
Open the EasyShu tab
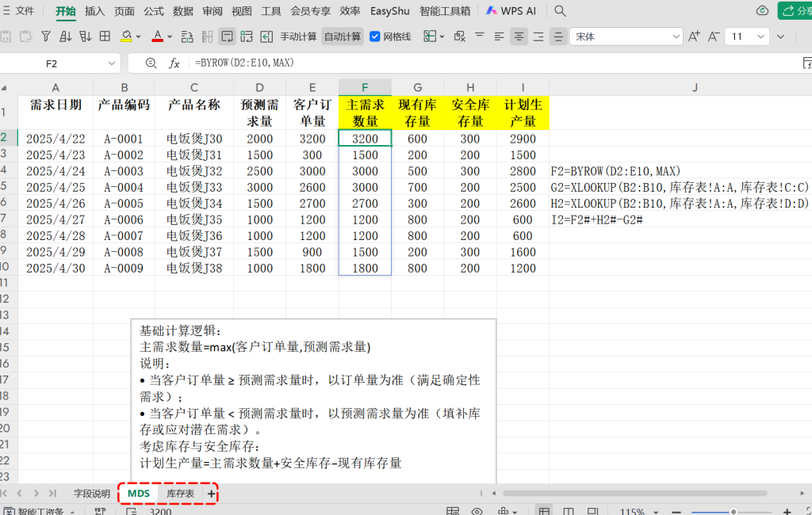(x=389, y=11)
